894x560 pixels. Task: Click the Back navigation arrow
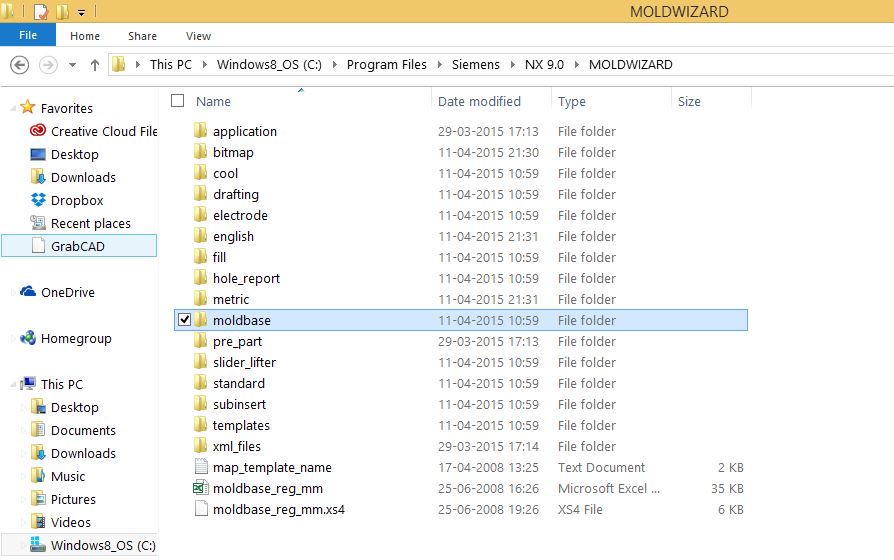(x=19, y=65)
